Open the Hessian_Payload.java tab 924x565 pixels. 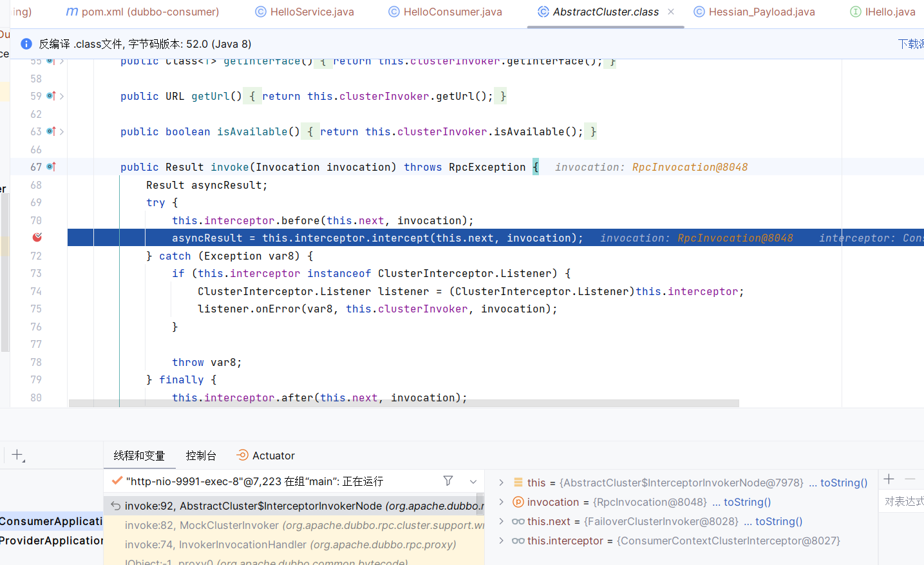pyautogui.click(x=754, y=12)
